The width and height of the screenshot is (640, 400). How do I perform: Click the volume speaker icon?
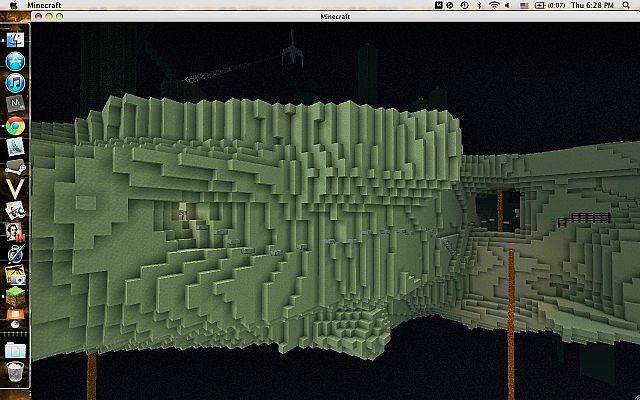pyautogui.click(x=509, y=6)
